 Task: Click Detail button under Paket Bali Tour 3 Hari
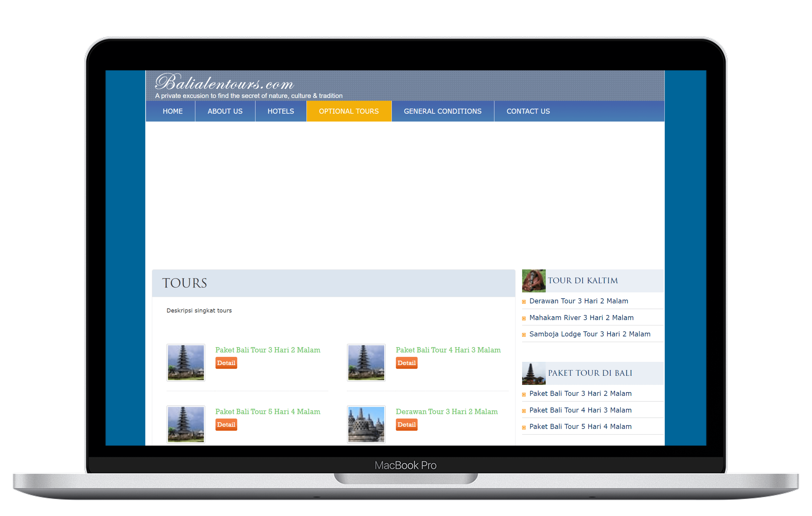click(226, 363)
